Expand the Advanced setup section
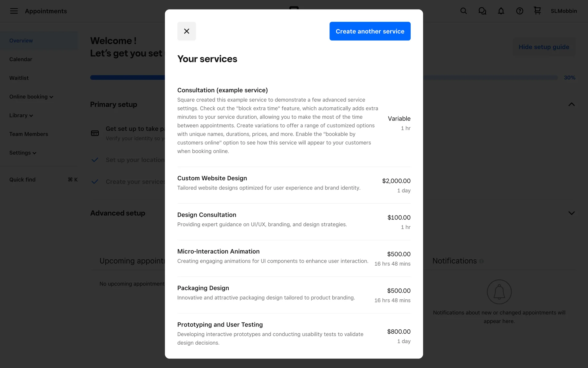This screenshot has width=588, height=368. pyautogui.click(x=571, y=213)
